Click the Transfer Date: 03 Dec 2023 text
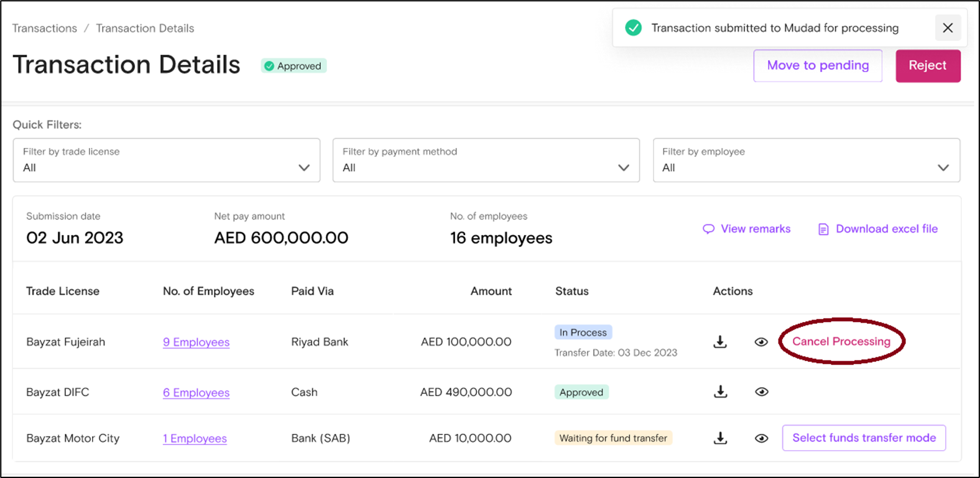980x478 pixels. (616, 352)
